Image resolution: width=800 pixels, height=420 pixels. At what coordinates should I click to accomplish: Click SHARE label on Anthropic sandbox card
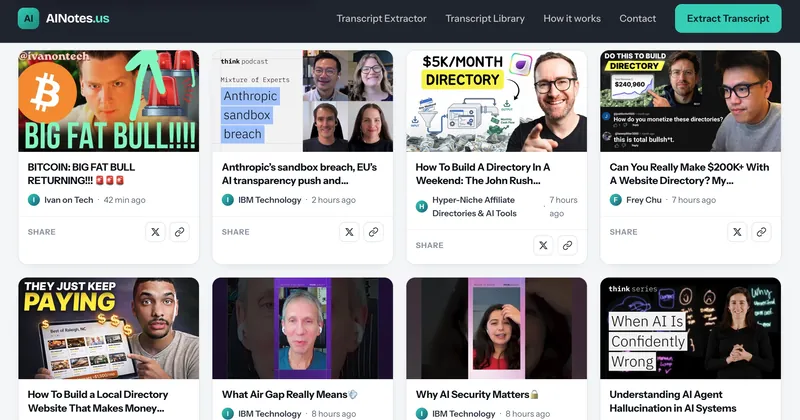tap(236, 232)
